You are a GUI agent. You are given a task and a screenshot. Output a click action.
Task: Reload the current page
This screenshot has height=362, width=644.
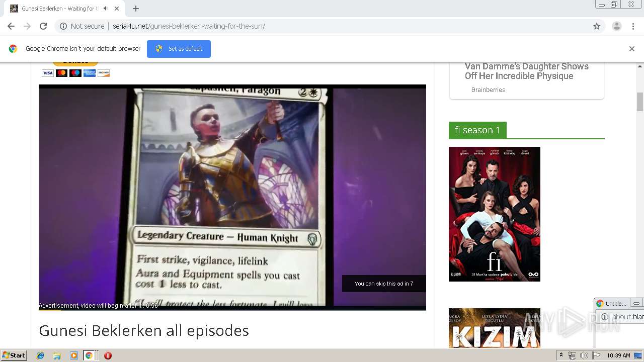tap(43, 26)
